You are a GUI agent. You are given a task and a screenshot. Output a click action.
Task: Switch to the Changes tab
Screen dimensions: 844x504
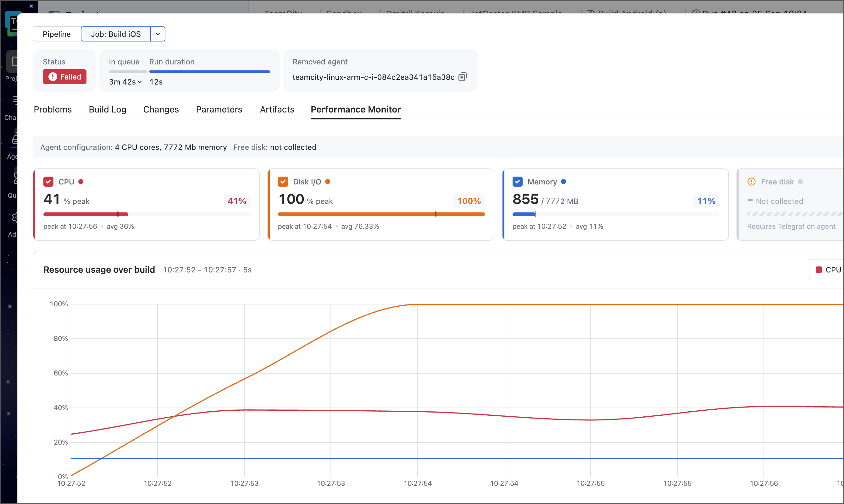(161, 109)
